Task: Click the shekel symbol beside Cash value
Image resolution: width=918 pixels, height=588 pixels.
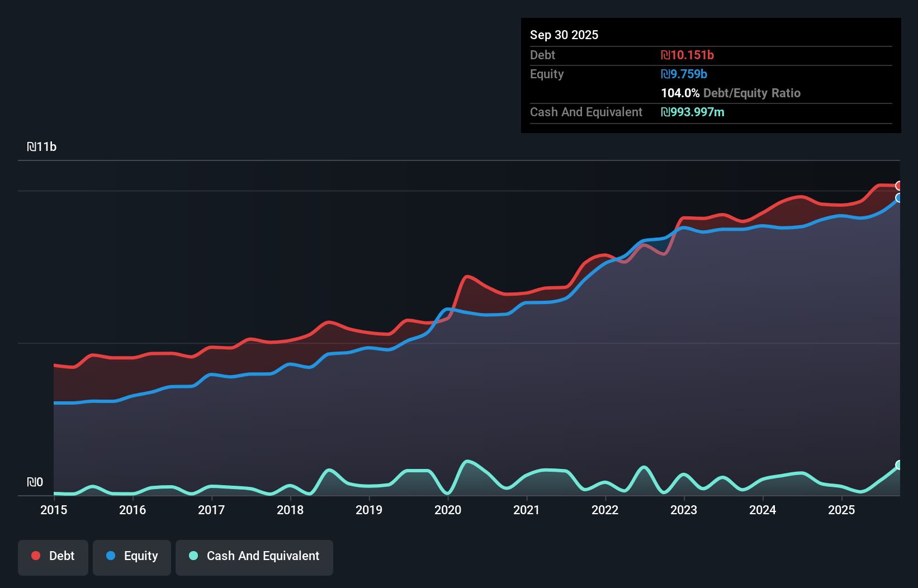Action: click(x=665, y=112)
